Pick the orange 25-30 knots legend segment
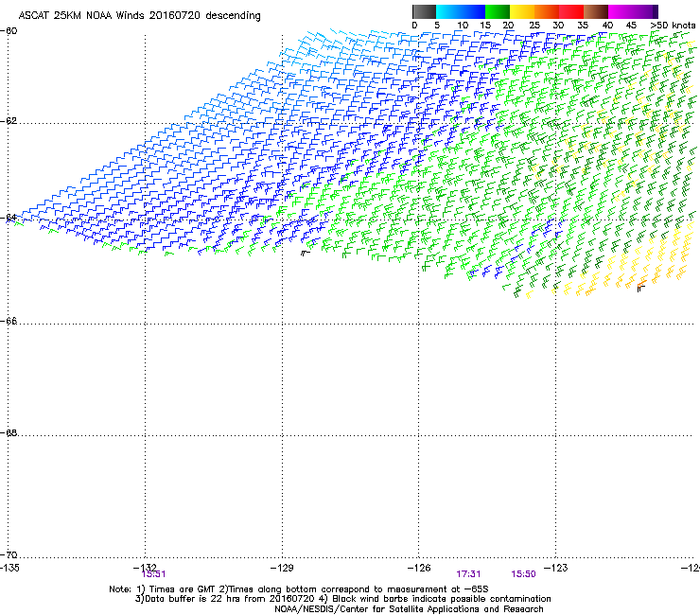700x615 pixels. [547, 11]
